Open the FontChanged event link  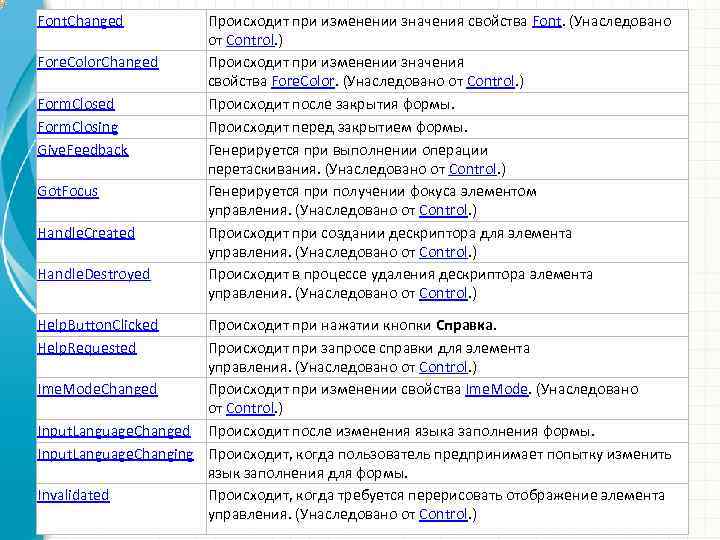(x=80, y=21)
